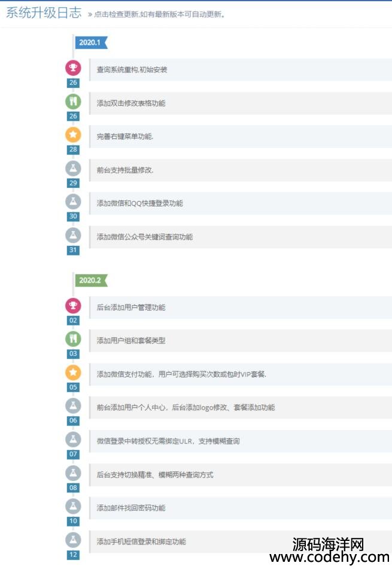Click the flask icon beside 后台支持切换精准

(73, 473)
